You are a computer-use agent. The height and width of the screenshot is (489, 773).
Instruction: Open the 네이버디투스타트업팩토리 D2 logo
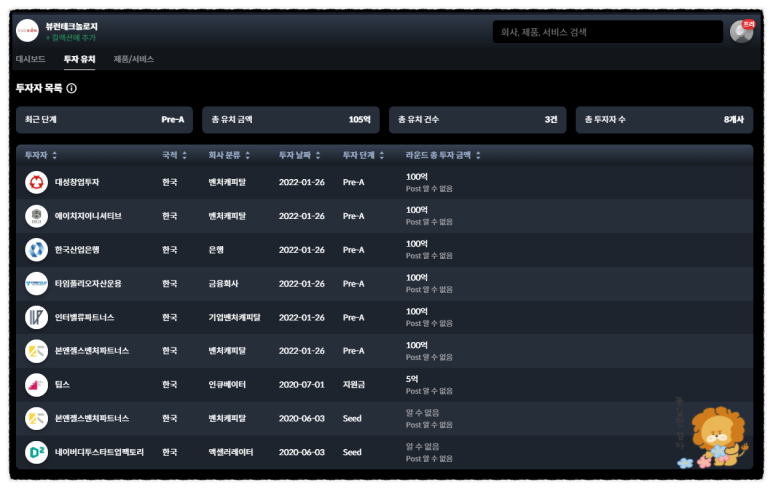tap(36, 452)
